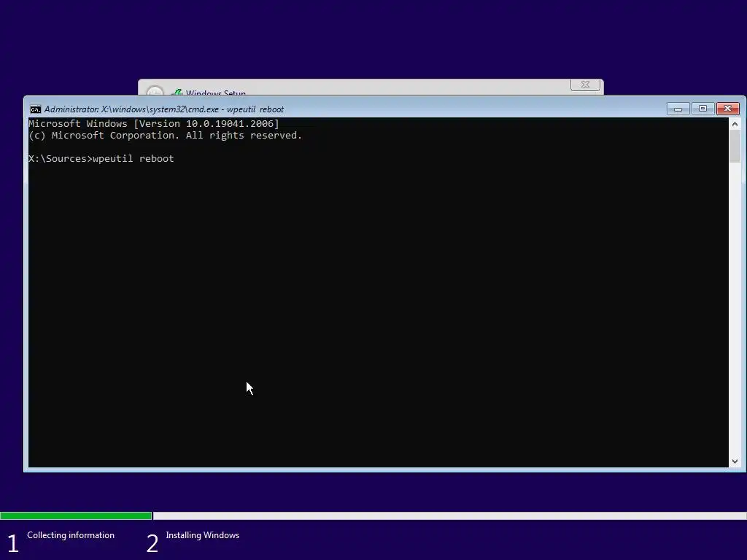Click the '(c) Microsoft Corporation. All rights reserved.' line
Screen dimensions: 747x560
pos(166,136)
